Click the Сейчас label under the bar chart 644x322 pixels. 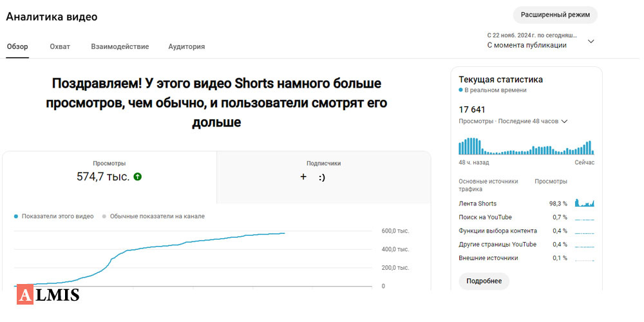(585, 162)
